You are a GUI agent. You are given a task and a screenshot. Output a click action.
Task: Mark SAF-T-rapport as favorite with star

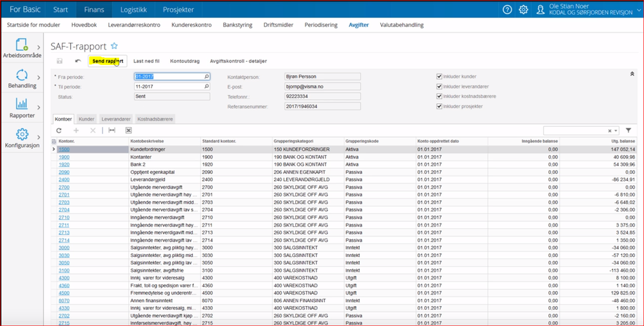[114, 46]
